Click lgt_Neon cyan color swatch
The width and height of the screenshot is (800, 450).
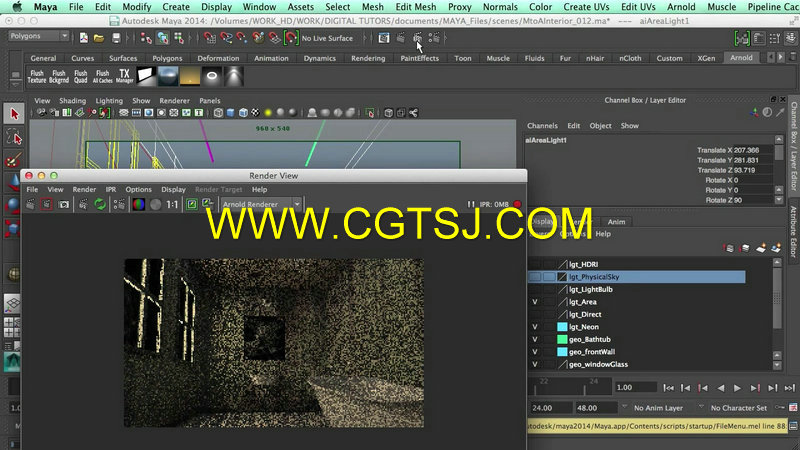562,327
